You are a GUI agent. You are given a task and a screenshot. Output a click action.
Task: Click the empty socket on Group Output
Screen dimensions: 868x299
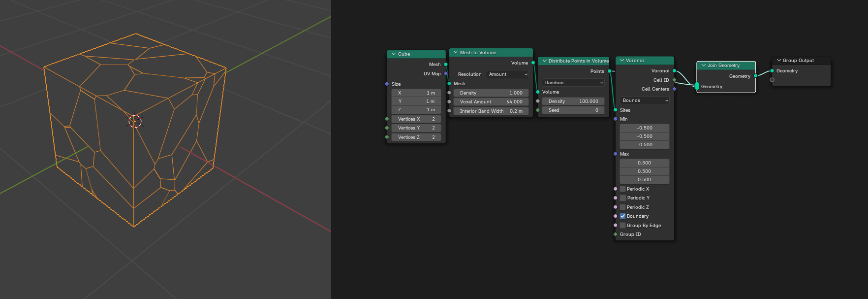tap(772, 80)
